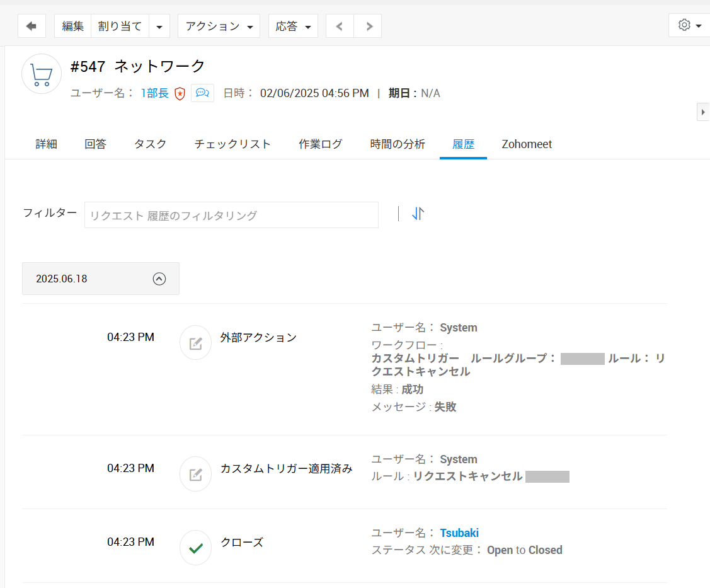
Task: Click the history sort order icon
Action: (418, 214)
